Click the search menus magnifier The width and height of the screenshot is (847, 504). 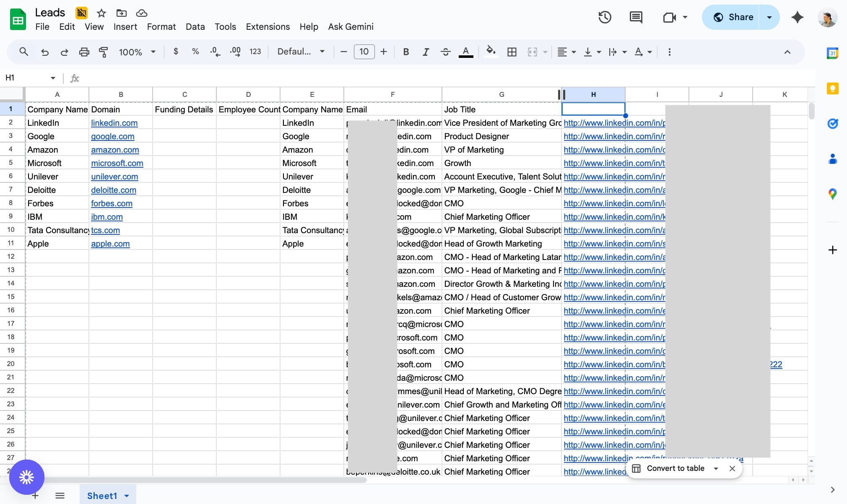click(24, 52)
